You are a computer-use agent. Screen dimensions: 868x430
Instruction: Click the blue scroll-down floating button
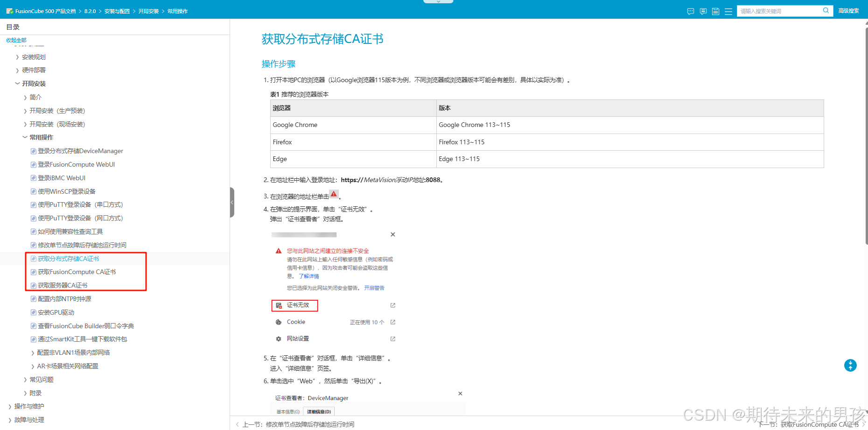click(x=850, y=366)
